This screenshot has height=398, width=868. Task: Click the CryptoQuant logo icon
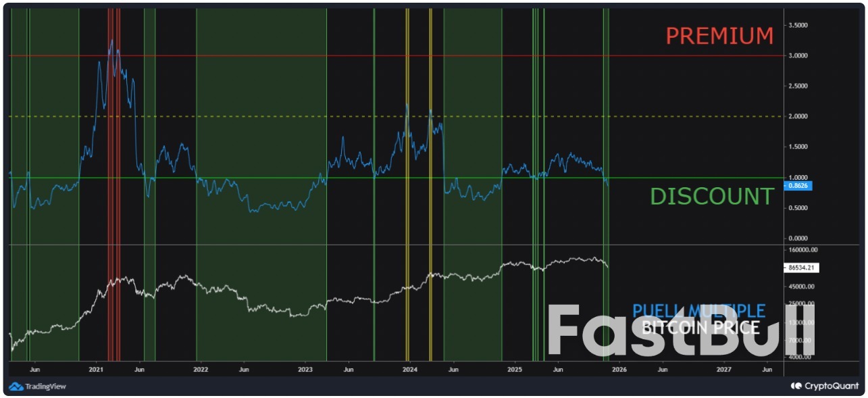tap(796, 386)
